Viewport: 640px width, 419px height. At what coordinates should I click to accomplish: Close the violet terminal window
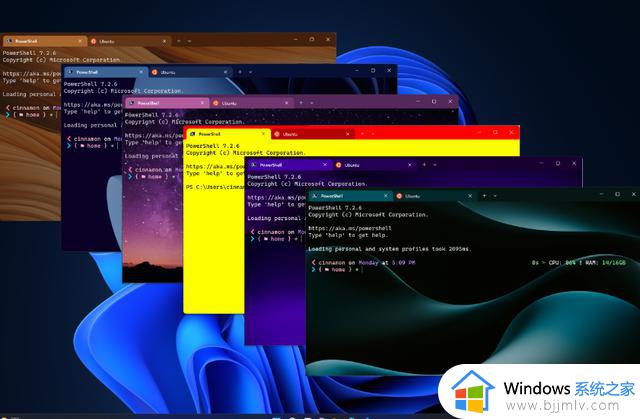point(574,163)
